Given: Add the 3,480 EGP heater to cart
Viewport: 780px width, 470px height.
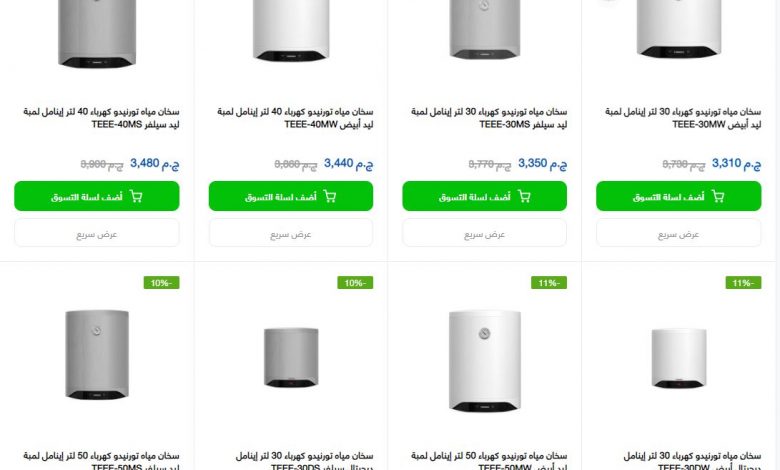Looking at the screenshot, I should [x=96, y=196].
